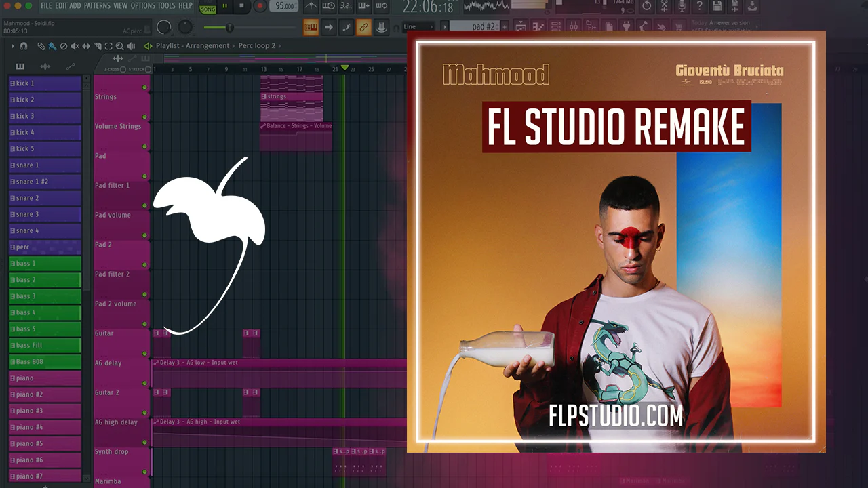The height and width of the screenshot is (488, 868).
Task: Open the EDIT menu
Action: (x=61, y=6)
